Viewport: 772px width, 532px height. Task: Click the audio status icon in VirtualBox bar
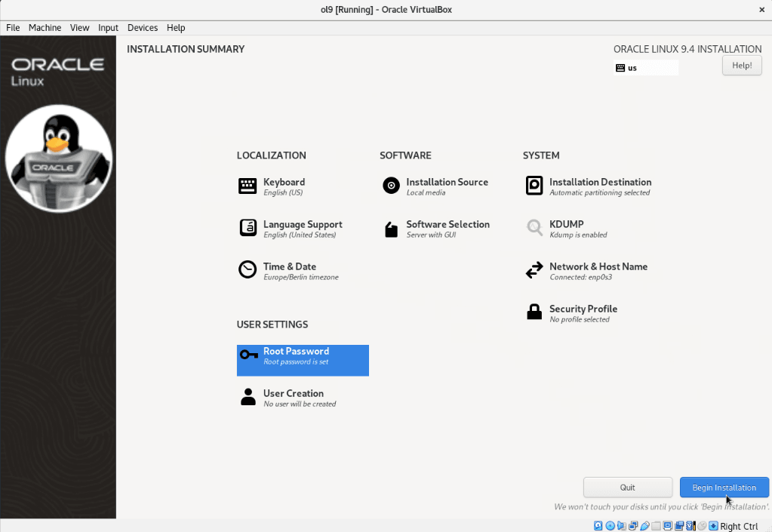coord(621,526)
